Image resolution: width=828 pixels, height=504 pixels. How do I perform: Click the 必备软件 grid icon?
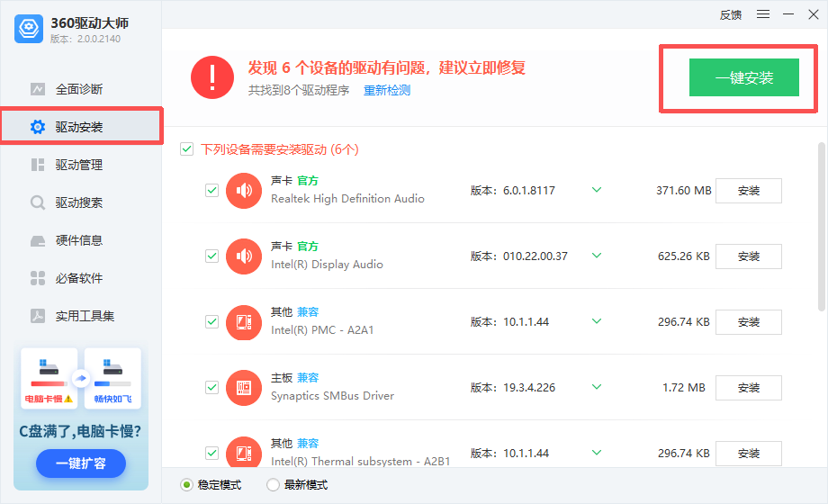[38, 278]
